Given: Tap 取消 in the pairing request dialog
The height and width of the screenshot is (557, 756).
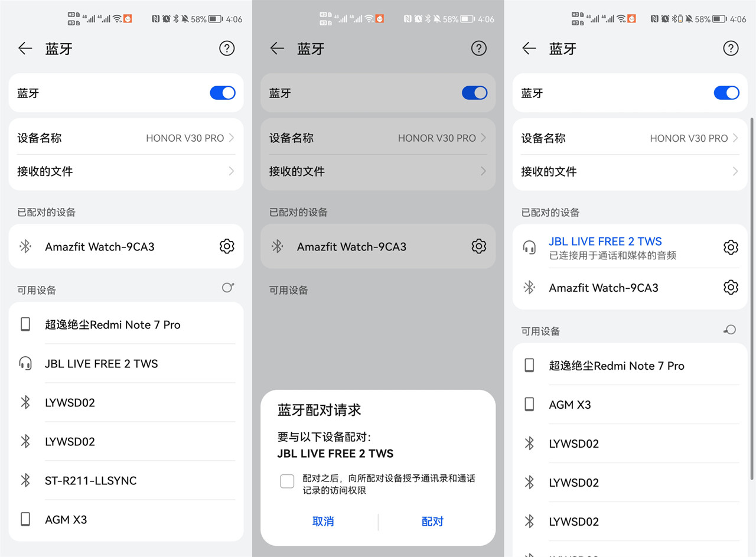Looking at the screenshot, I should 323,522.
